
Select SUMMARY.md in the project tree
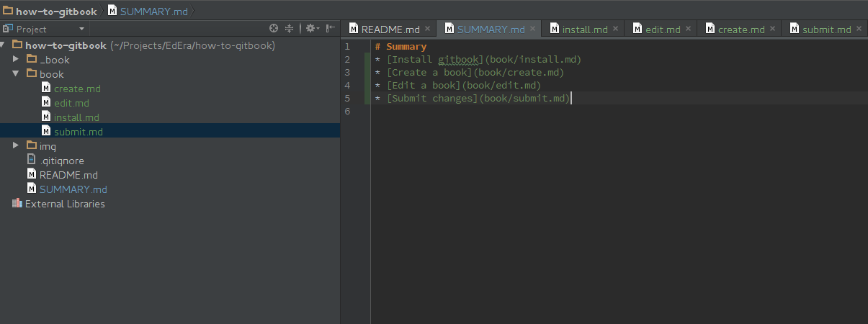coord(73,189)
